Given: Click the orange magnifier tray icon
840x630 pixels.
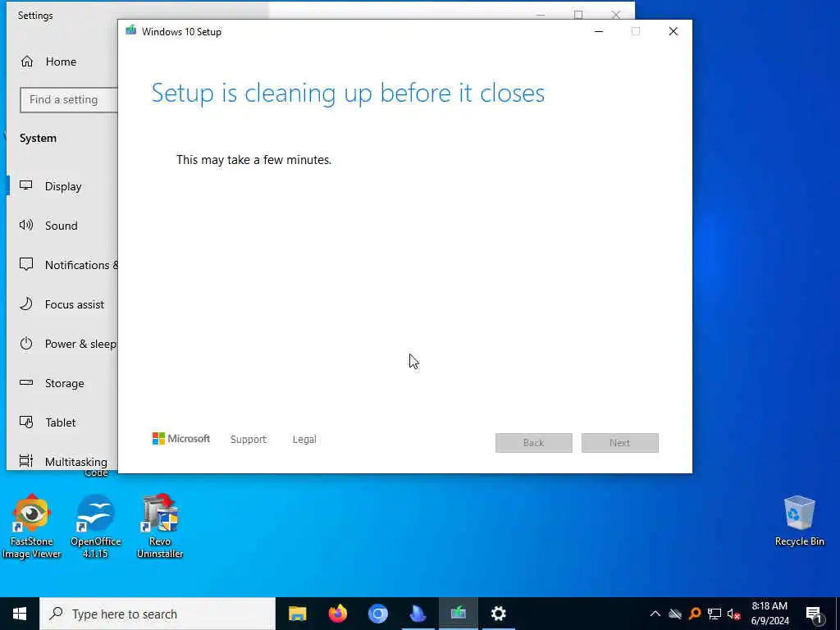Looking at the screenshot, I should pyautogui.click(x=695, y=614).
